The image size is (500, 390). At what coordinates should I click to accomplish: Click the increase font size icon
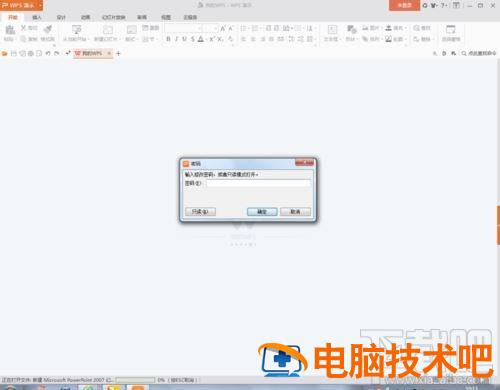(223, 29)
